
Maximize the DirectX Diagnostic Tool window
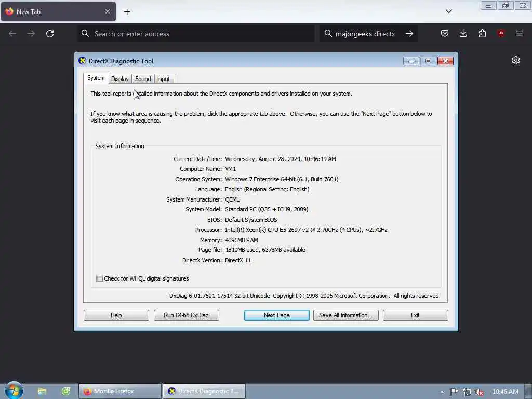pyautogui.click(x=428, y=61)
